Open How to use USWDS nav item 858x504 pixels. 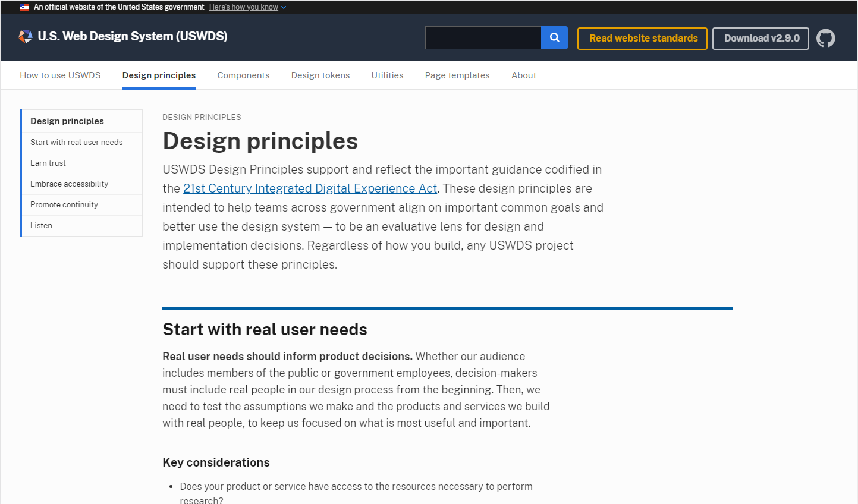pyautogui.click(x=60, y=75)
